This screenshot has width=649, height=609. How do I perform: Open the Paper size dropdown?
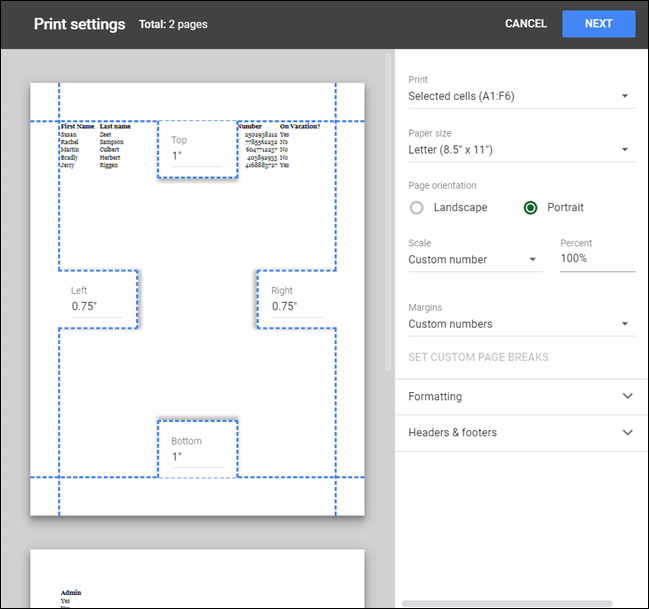[519, 150]
